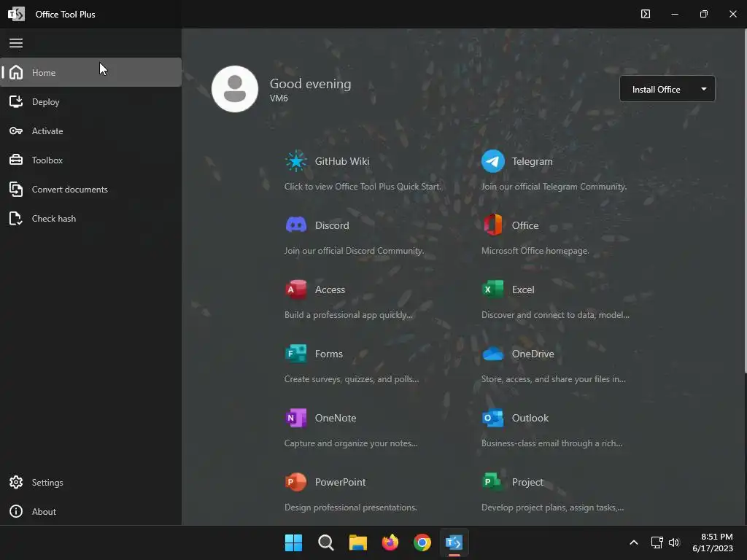Click the Excel app icon
747x560 pixels.
492,289
